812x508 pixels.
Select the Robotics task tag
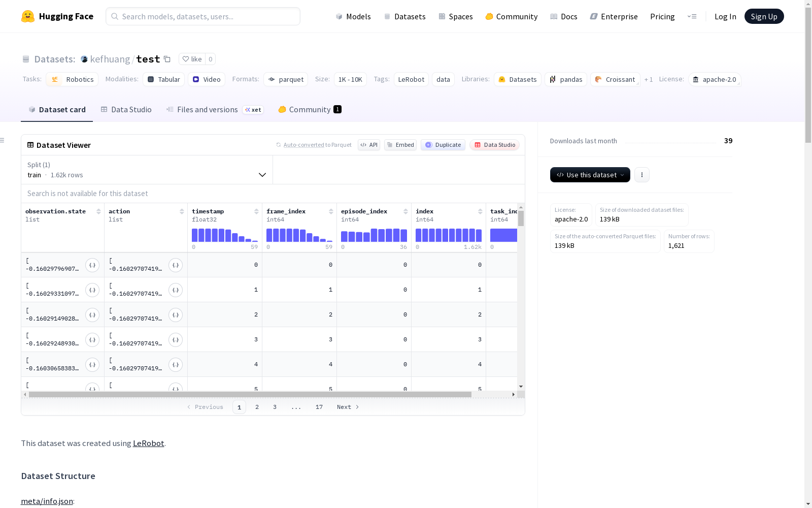(x=72, y=79)
